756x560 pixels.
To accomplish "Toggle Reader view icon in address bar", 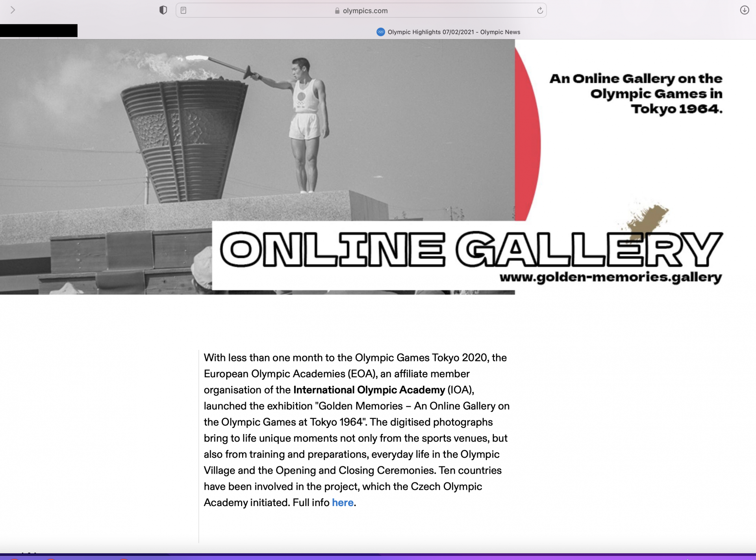I will [x=183, y=11].
